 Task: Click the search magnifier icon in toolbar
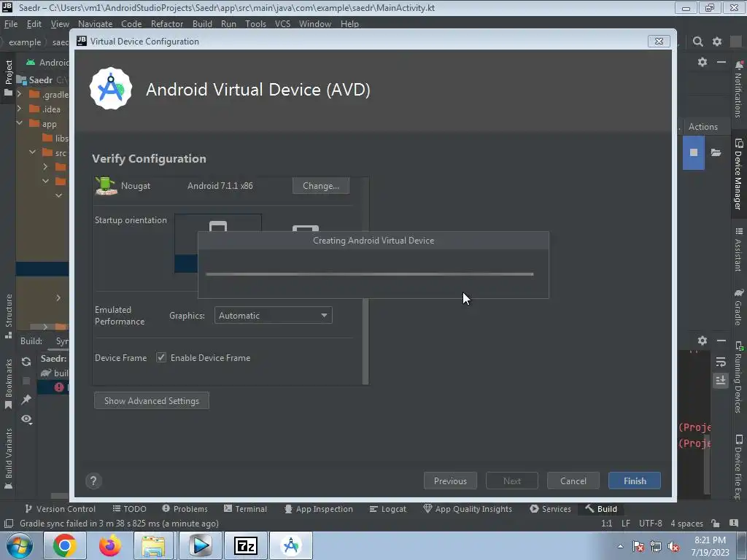click(x=697, y=42)
